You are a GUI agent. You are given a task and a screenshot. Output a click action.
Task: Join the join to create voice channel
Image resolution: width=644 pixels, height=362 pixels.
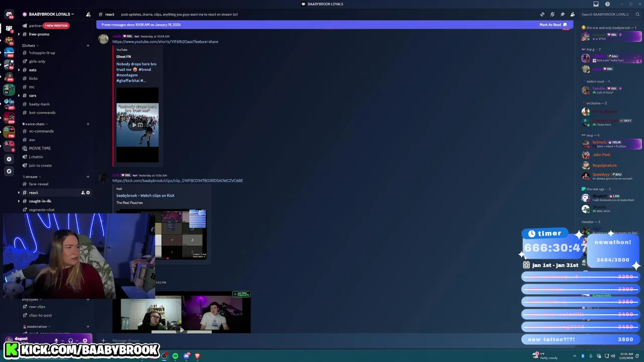(40, 165)
